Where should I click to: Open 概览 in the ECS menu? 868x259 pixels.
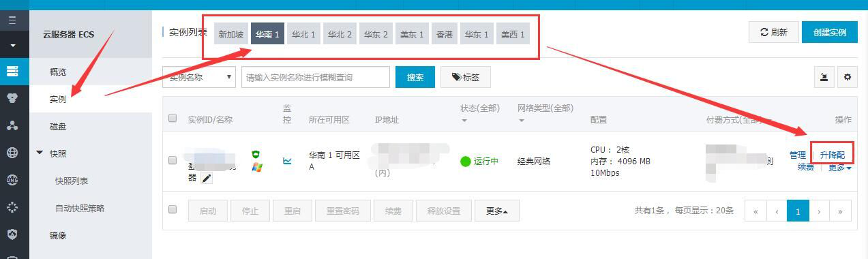58,72
